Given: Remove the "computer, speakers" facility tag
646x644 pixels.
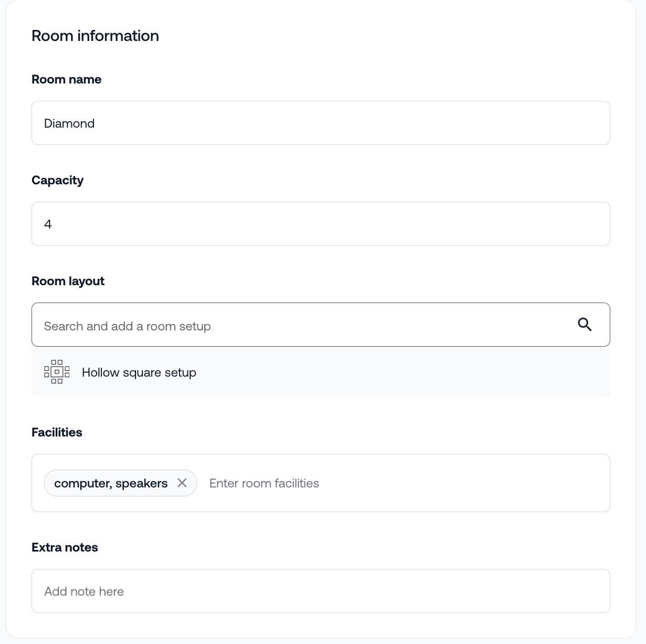Looking at the screenshot, I should (x=182, y=483).
